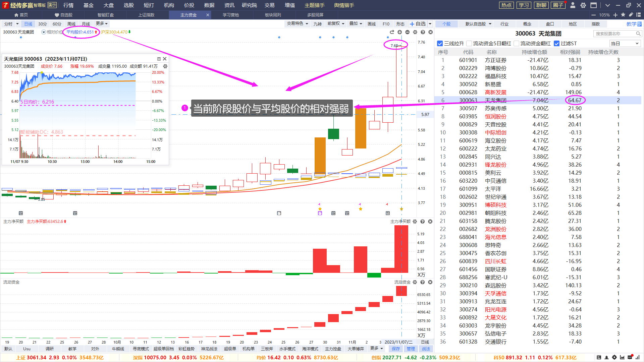Open the 叠加 dropdown

[x=356, y=23]
